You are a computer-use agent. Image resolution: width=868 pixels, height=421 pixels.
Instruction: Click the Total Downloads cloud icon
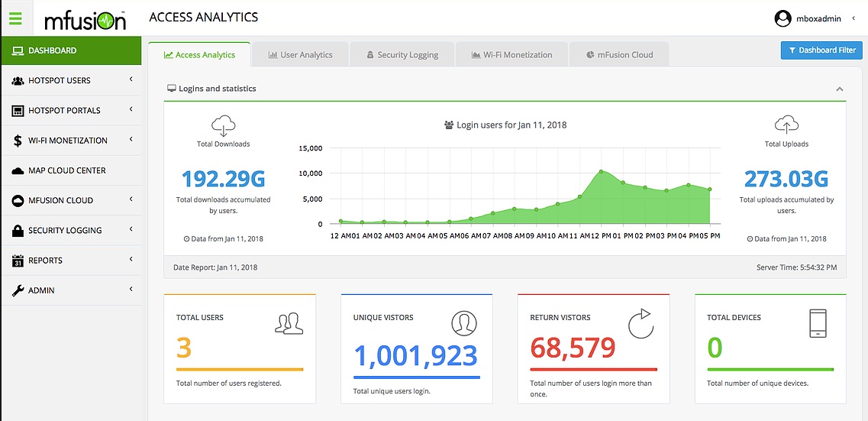click(223, 126)
